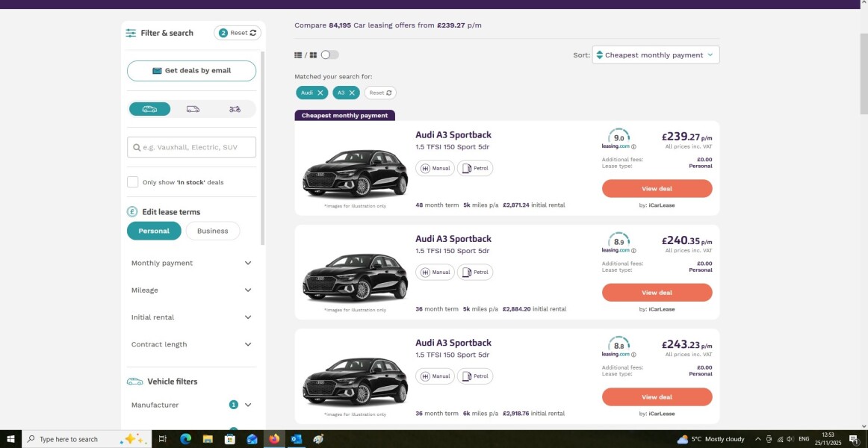Expand Manufacturer filter
868x448 pixels.
coord(191,405)
